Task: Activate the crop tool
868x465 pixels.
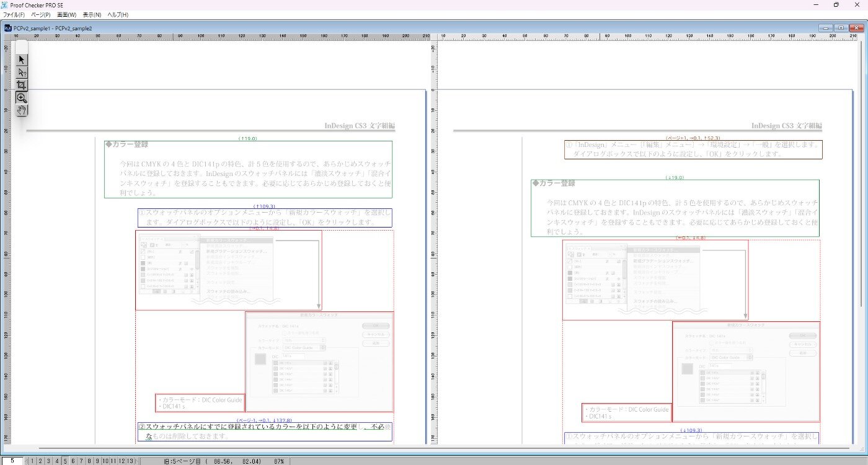Action: click(x=22, y=85)
